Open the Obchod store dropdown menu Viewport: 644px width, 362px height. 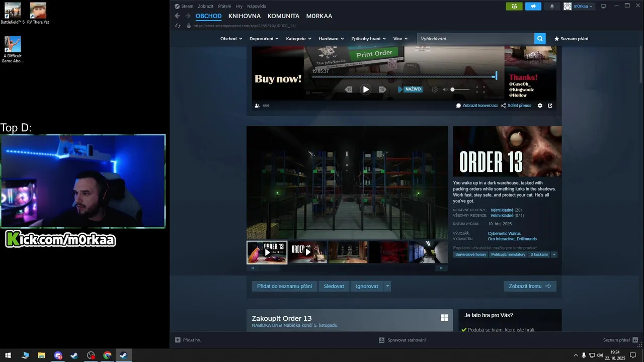click(231, 39)
